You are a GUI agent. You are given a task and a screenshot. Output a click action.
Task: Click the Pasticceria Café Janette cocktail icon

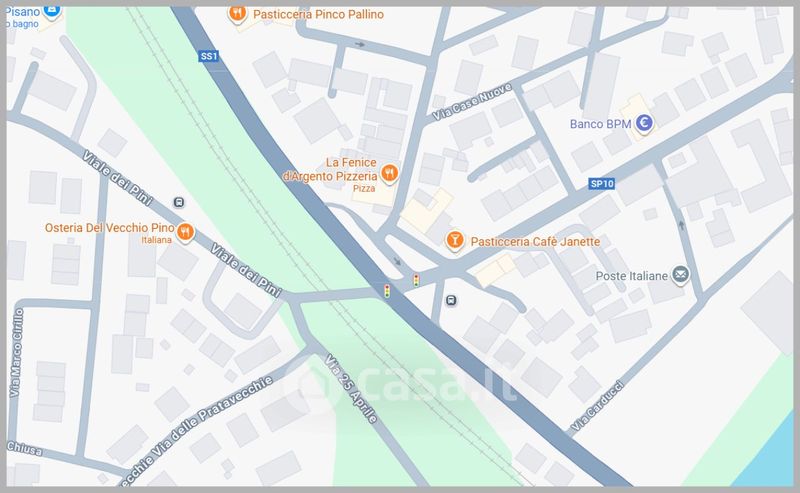pos(455,240)
